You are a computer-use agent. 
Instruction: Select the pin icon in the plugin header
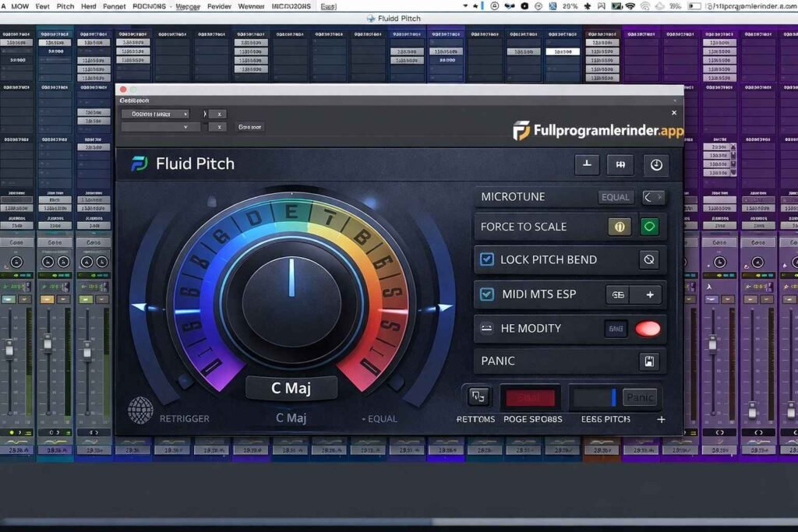pyautogui.click(x=587, y=164)
